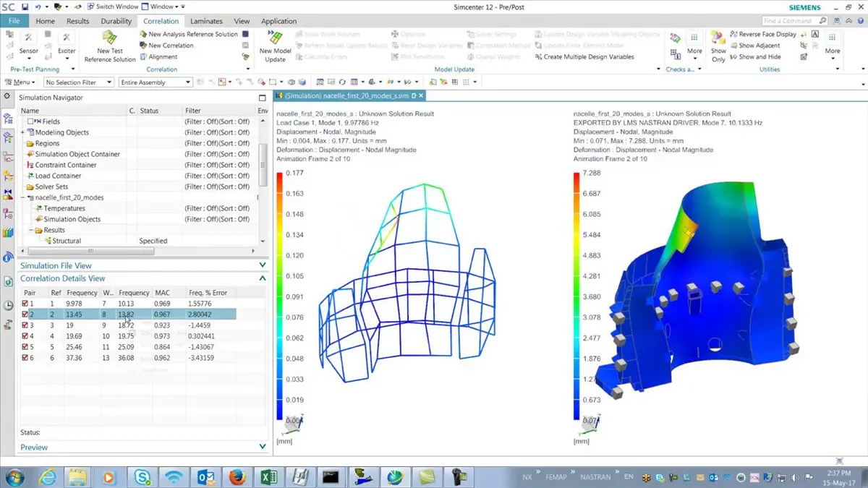Open the No Selection Filter combo box

pyautogui.click(x=79, y=82)
